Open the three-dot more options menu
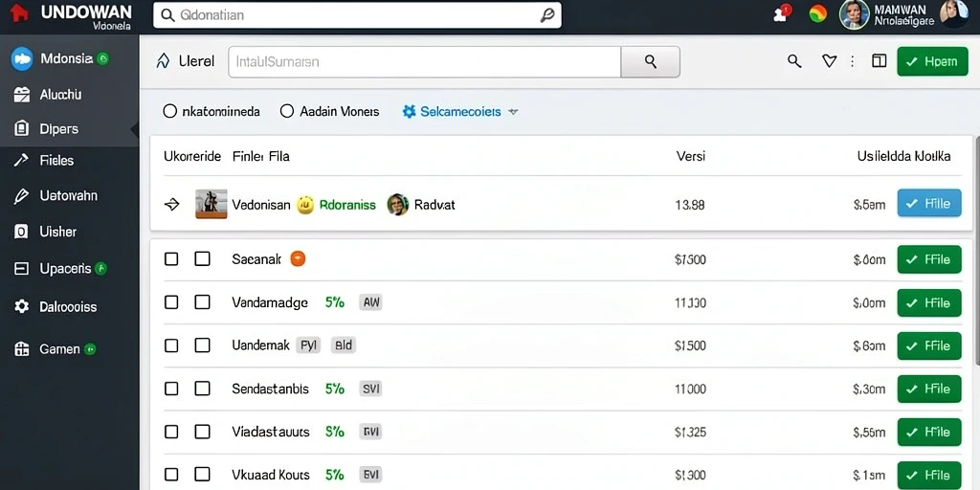980x490 pixels. [853, 60]
